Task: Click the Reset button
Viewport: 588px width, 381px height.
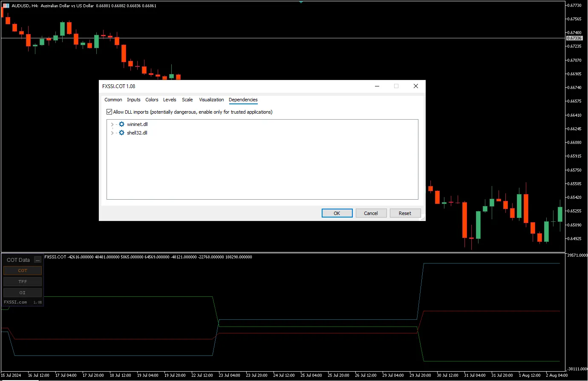Action: coord(405,213)
